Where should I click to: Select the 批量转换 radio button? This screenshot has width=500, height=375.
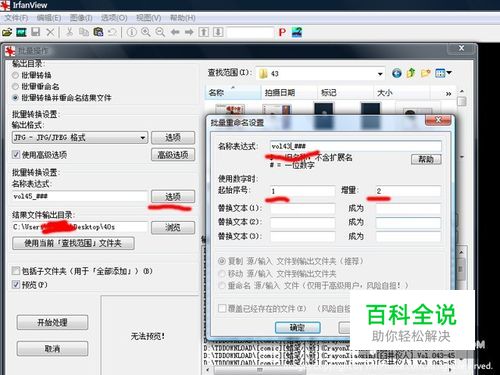[15, 75]
